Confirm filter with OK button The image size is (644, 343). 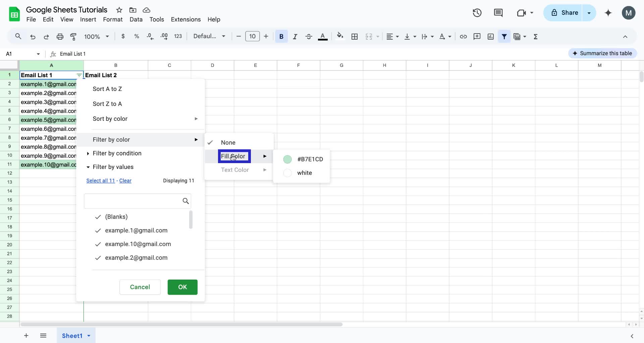pos(182,287)
